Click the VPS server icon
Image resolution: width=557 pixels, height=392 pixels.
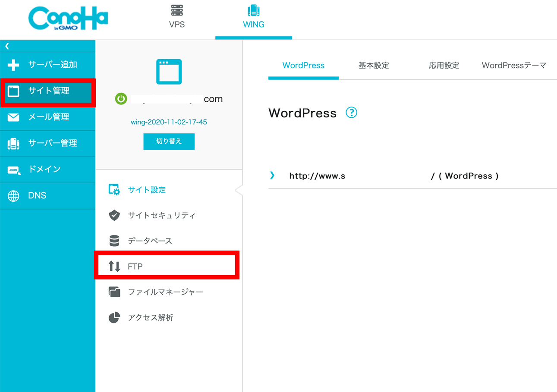coord(176,10)
